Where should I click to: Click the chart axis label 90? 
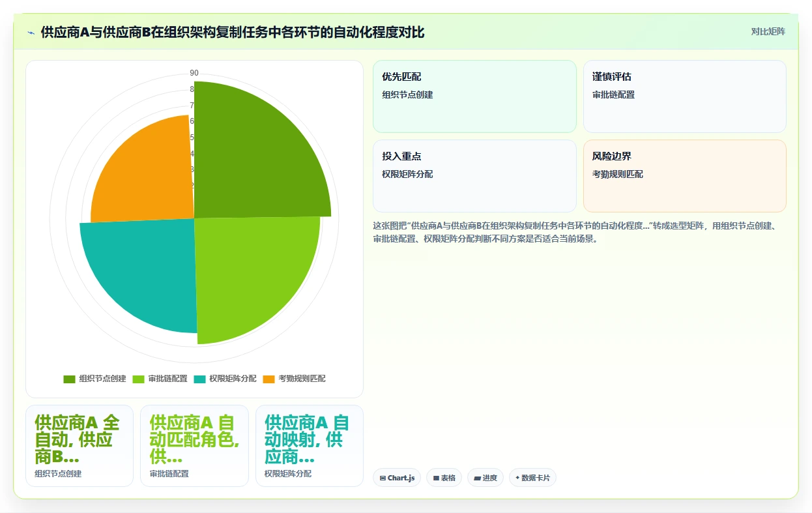point(194,73)
